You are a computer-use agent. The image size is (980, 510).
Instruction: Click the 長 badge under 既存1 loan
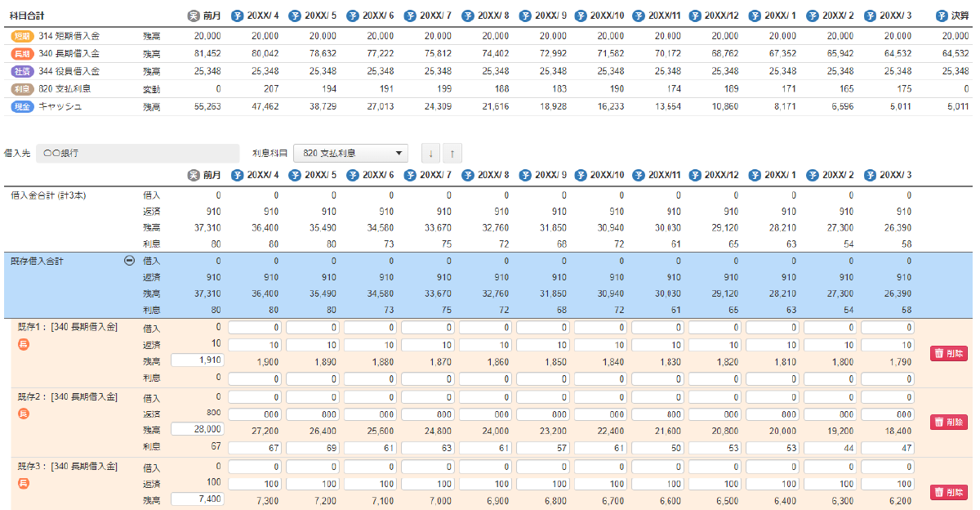[x=24, y=344]
